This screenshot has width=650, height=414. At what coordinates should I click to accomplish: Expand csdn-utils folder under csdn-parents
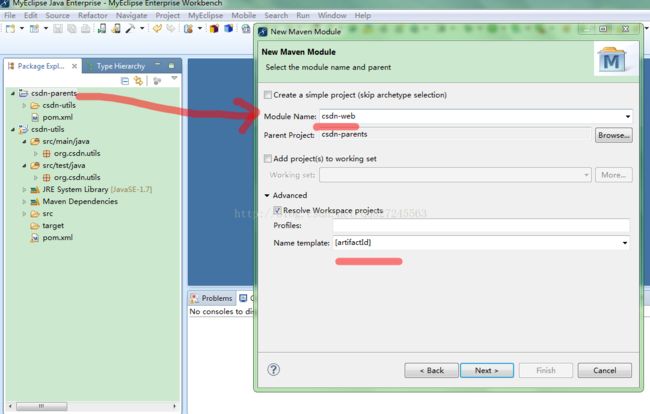click(24, 106)
